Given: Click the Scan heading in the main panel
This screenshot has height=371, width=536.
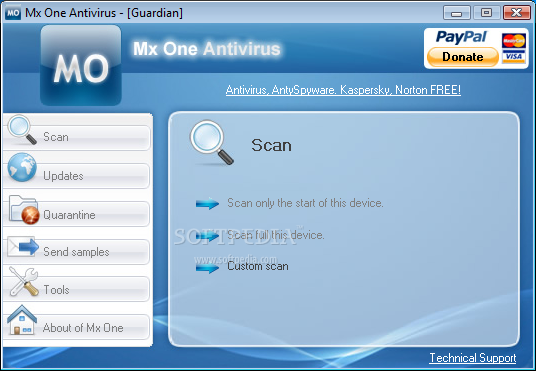Looking at the screenshot, I should tap(271, 145).
